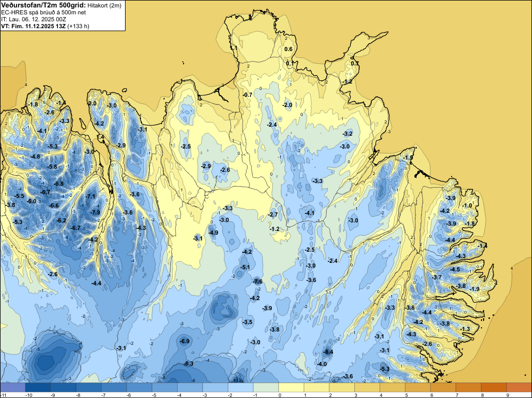Image resolution: width=532 pixels, height=398 pixels.
Task: Click the legend swatch labelled -5
Action: pos(164,387)
